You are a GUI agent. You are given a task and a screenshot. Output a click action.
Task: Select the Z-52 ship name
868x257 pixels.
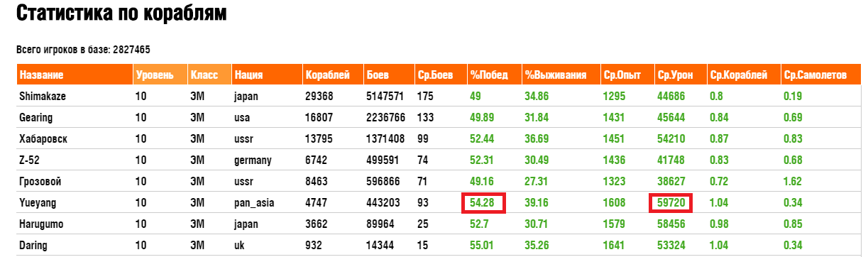tap(31, 160)
